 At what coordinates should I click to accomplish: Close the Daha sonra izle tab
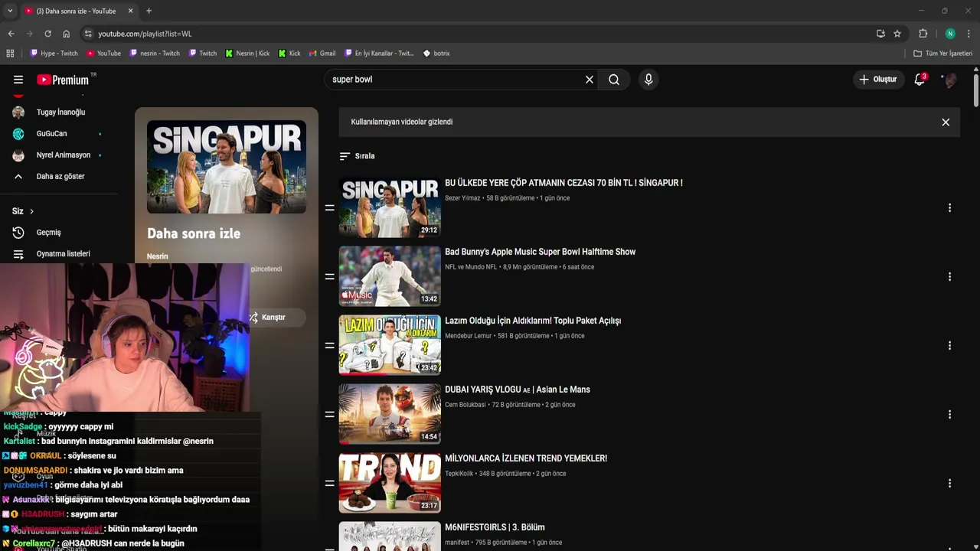(x=130, y=11)
